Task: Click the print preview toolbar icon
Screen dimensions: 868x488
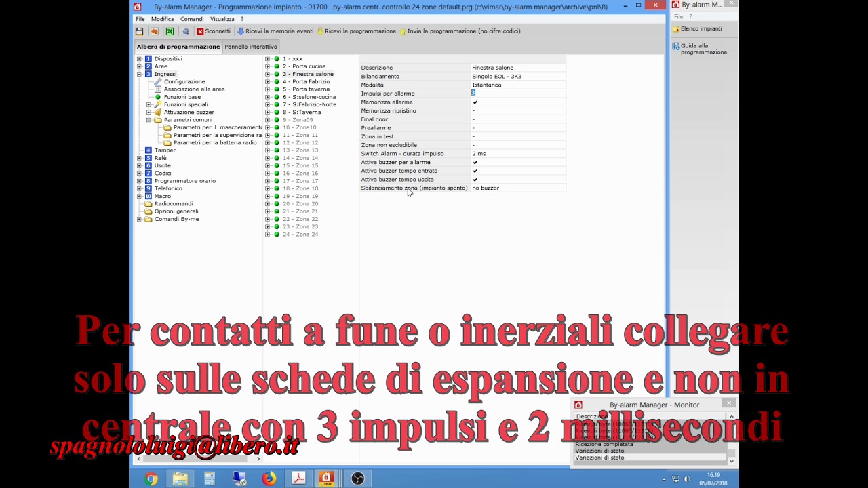Action: click(185, 31)
